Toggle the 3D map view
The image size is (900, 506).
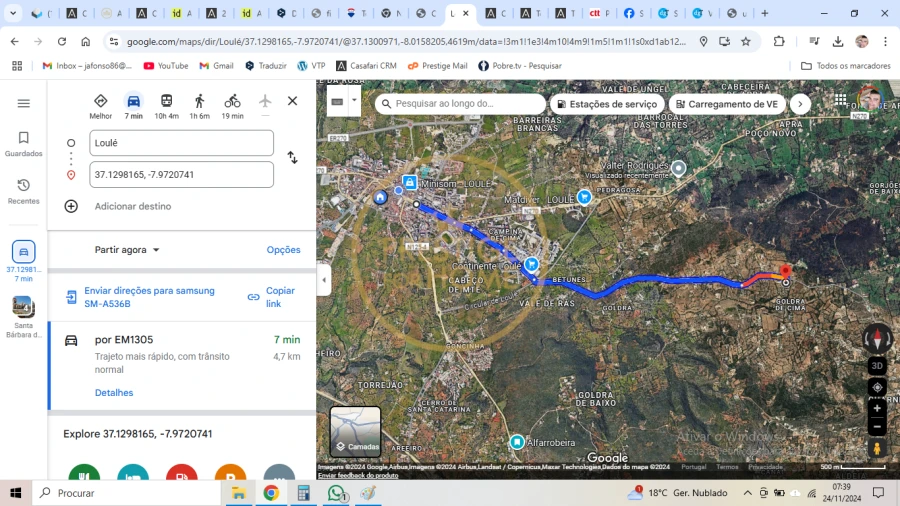(877, 366)
